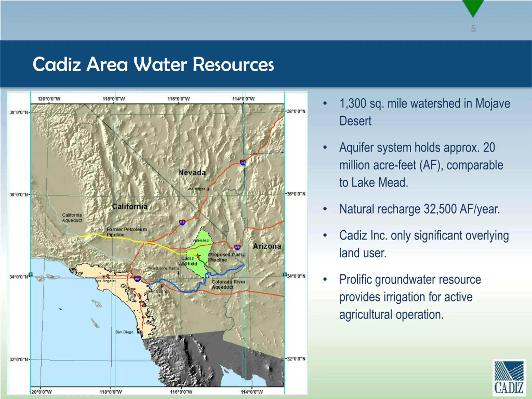Select the left 34°N map edge handle
Screen dimensions: 532x399
(31, 275)
